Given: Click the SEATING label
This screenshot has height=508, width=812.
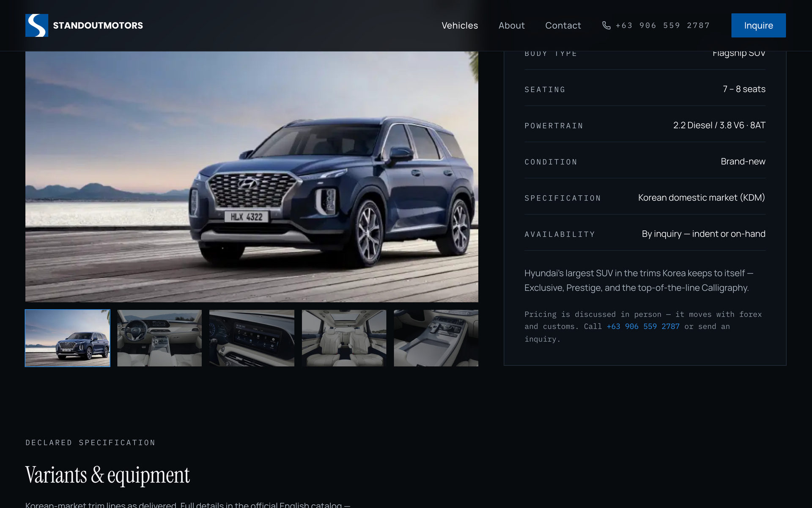Looking at the screenshot, I should tap(545, 90).
